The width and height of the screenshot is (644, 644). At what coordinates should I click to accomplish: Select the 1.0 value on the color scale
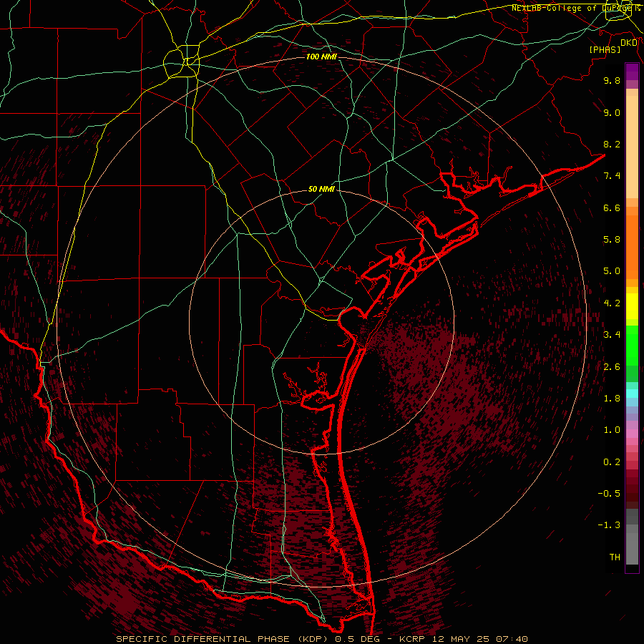pos(612,430)
